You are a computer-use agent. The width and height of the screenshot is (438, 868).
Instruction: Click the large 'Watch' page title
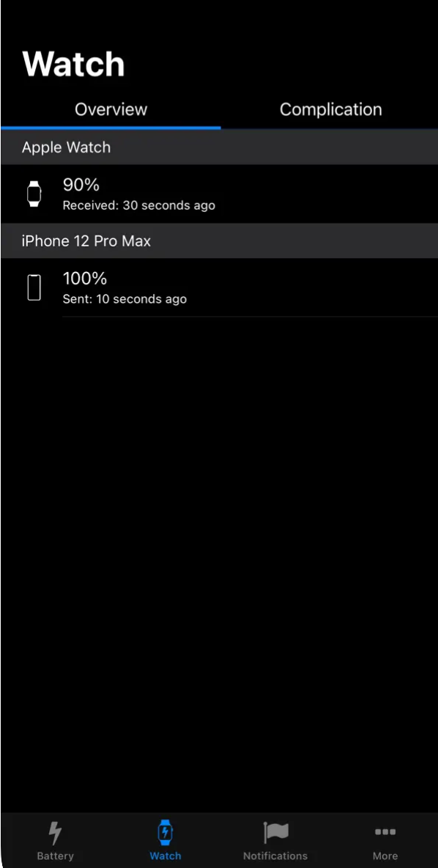click(73, 64)
